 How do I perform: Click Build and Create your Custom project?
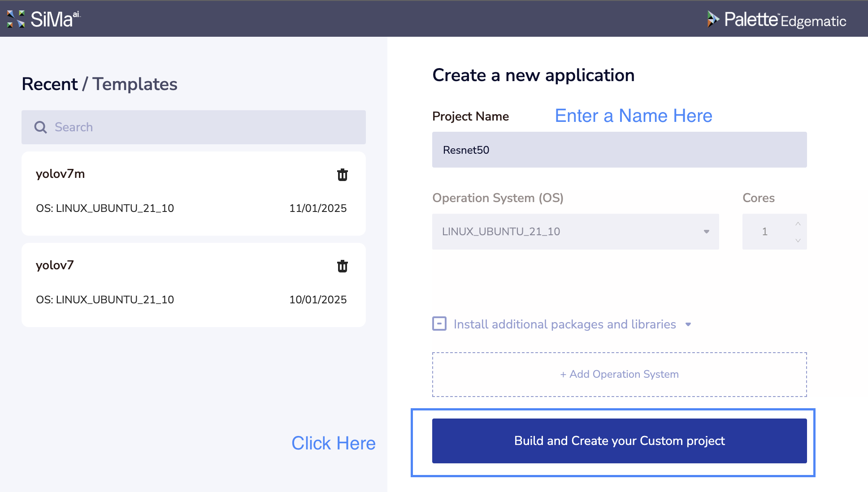click(619, 441)
